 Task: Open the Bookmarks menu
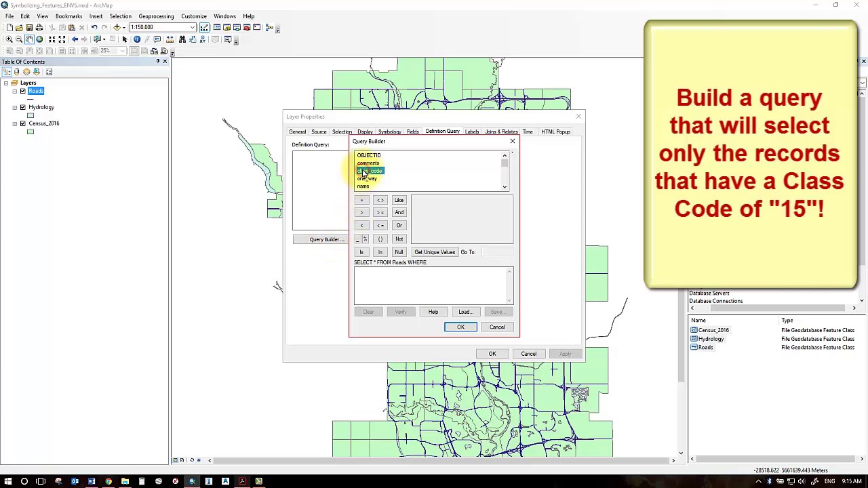coord(68,16)
